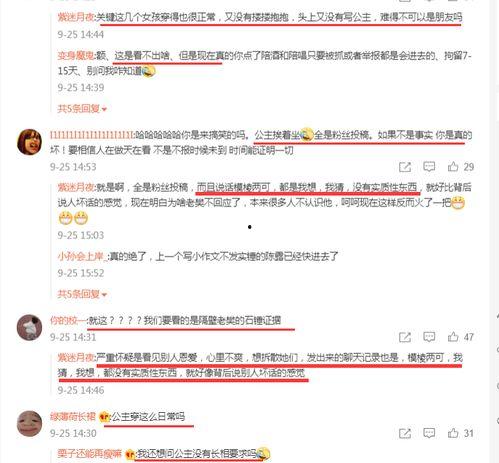499x463 pixels.
Task: Open the 14:30 commenter's username link
Action: point(73,417)
